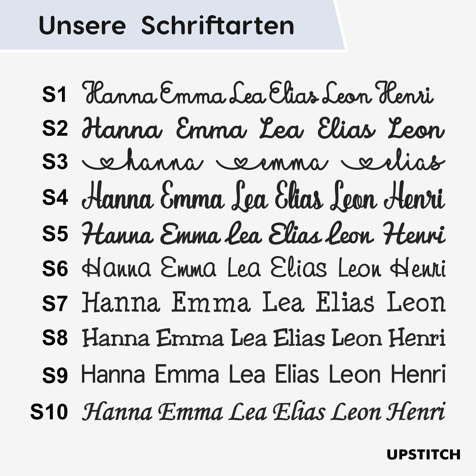Click the "Unsere Schriftarten" heading
476x476 pixels.
point(166,26)
